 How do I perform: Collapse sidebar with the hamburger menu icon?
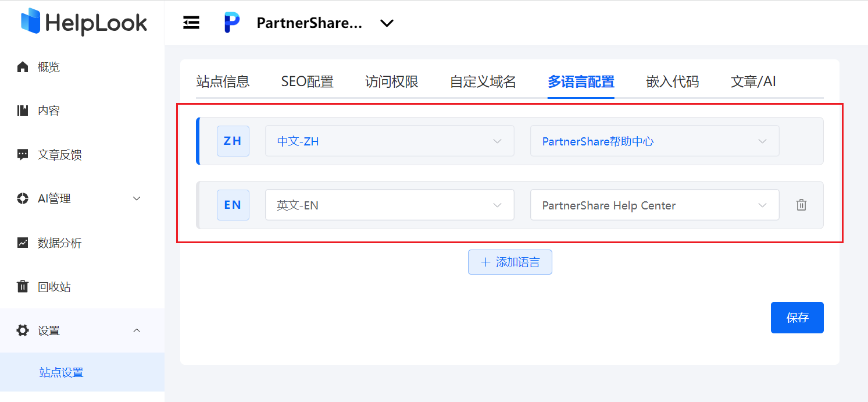(x=191, y=23)
